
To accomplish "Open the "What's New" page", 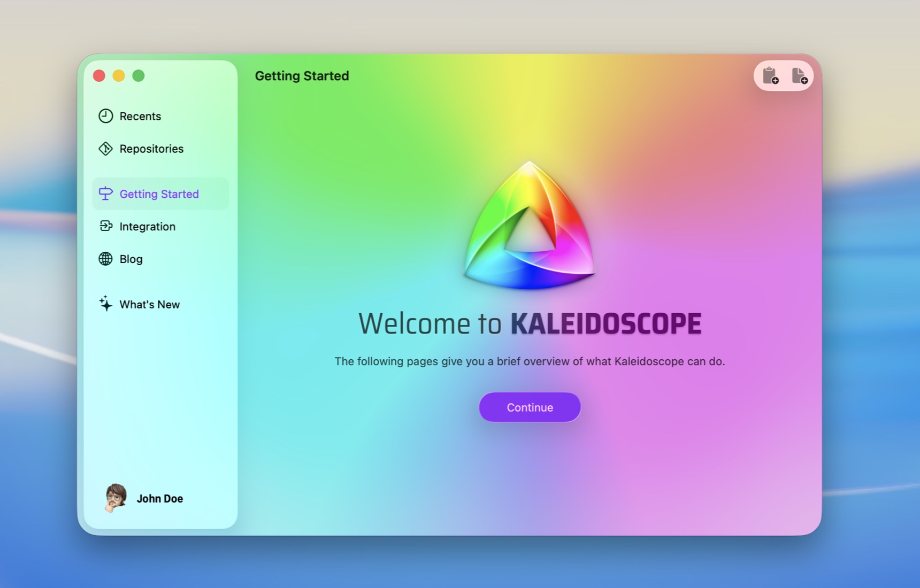I will pyautogui.click(x=149, y=304).
